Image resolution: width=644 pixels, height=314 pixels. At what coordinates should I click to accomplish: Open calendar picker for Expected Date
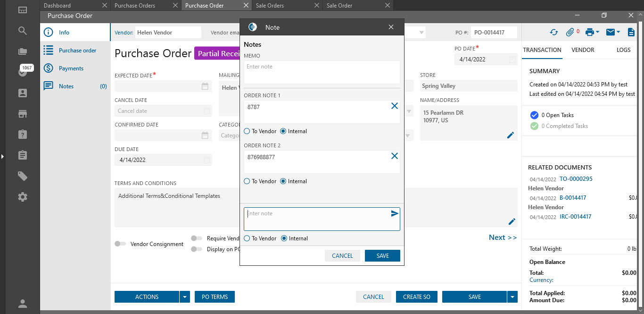[205, 86]
